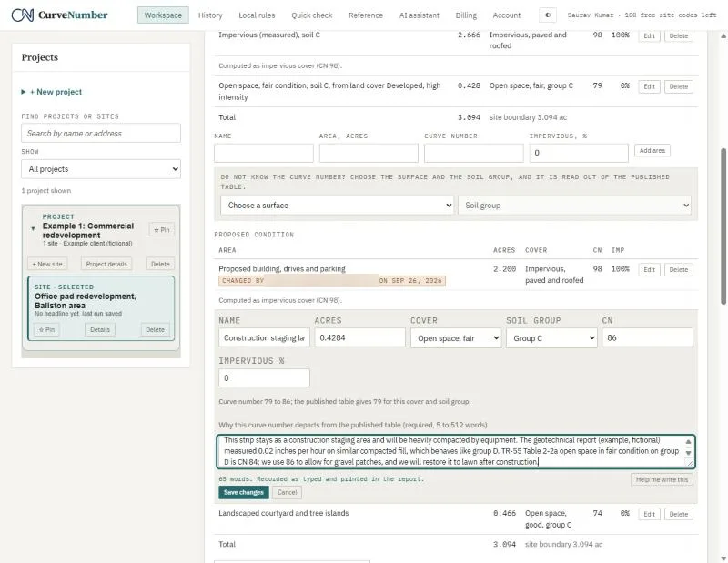
Task: Open the Open space, fair cover dropdown
Action: tap(456, 338)
